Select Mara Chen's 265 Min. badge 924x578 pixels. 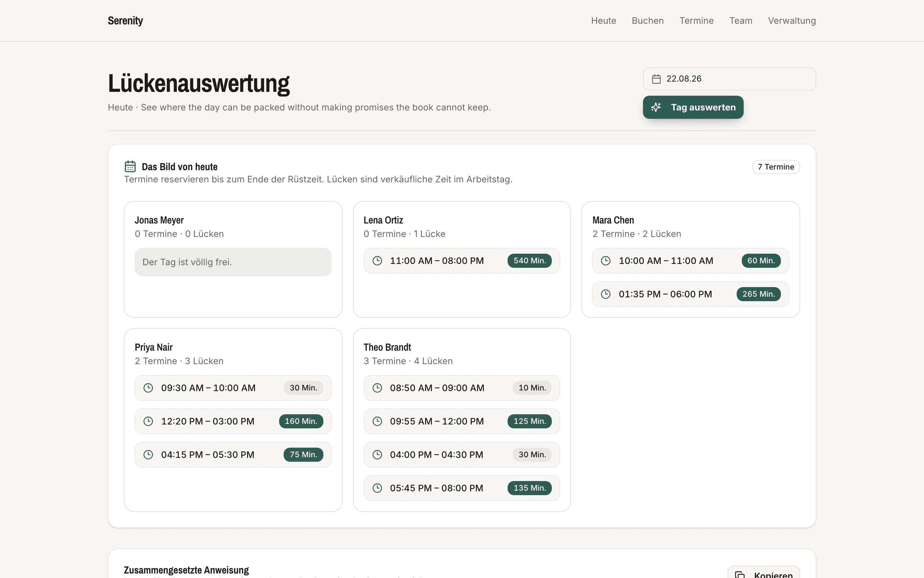pyautogui.click(x=758, y=294)
